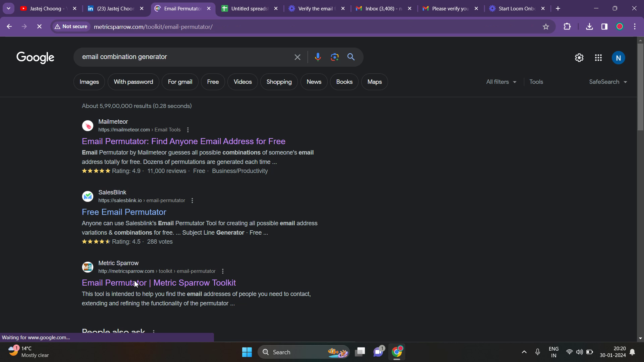The image size is (644, 362).
Task: Apply the Free filter chip
Action: [213, 82]
